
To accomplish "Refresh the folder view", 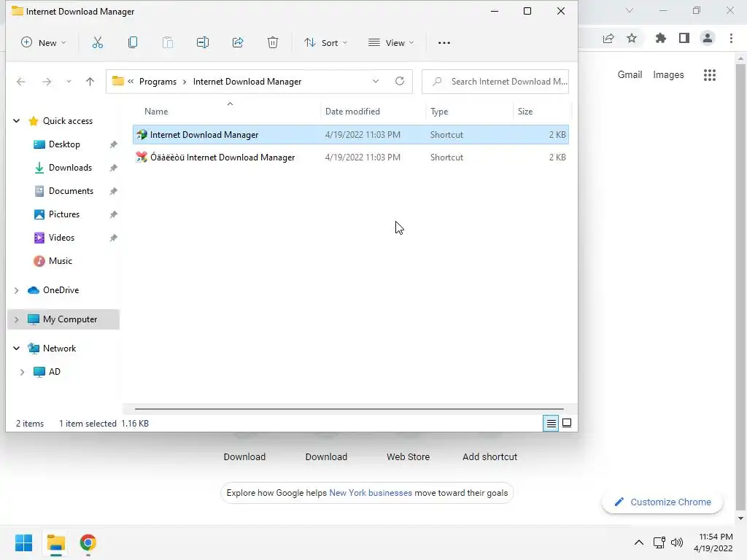I will pyautogui.click(x=400, y=81).
